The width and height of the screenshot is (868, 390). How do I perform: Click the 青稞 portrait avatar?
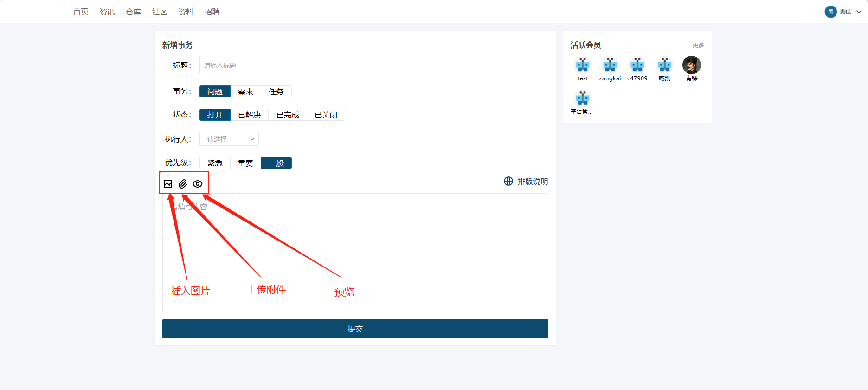(x=691, y=65)
